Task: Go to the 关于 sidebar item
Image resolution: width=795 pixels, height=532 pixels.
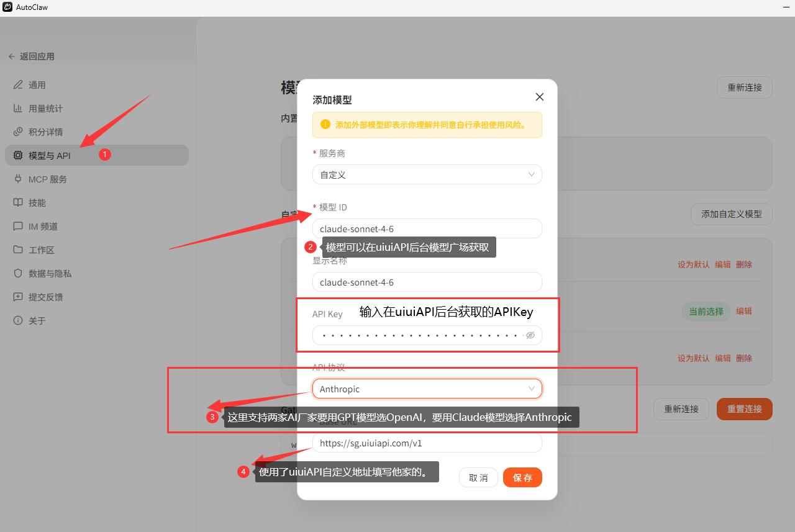Action: [x=37, y=321]
